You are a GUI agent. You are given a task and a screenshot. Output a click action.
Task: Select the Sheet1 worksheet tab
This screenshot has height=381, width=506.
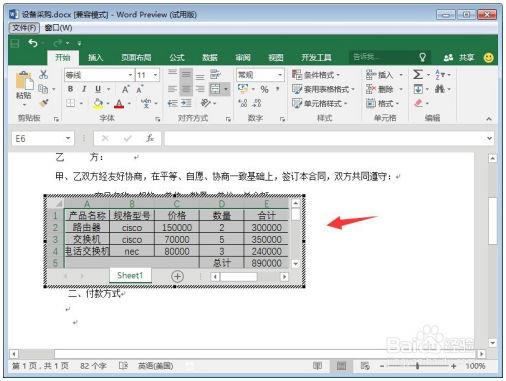coord(130,276)
